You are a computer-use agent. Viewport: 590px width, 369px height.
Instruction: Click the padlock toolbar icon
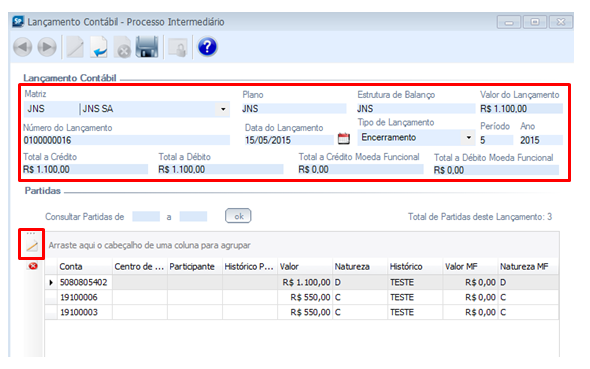178,48
